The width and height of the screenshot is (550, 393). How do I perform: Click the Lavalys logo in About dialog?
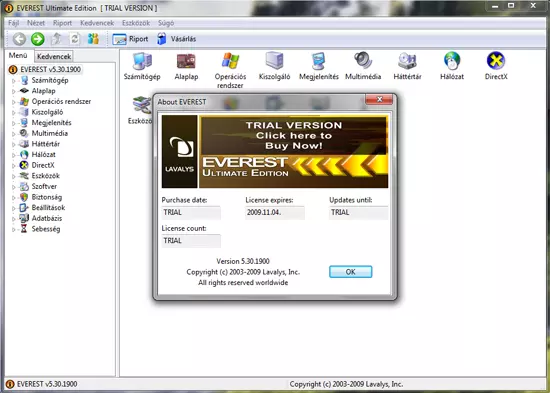click(x=179, y=152)
